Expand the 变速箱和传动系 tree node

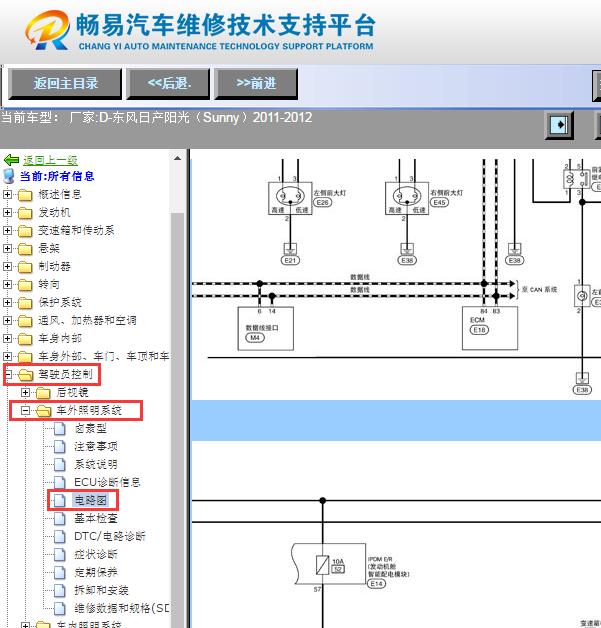click(7, 231)
